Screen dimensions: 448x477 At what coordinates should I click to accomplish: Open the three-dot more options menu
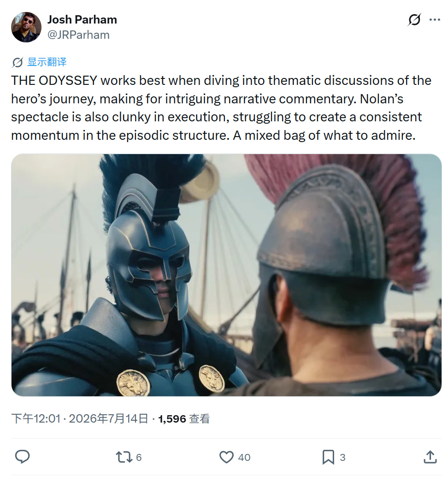coord(435,20)
